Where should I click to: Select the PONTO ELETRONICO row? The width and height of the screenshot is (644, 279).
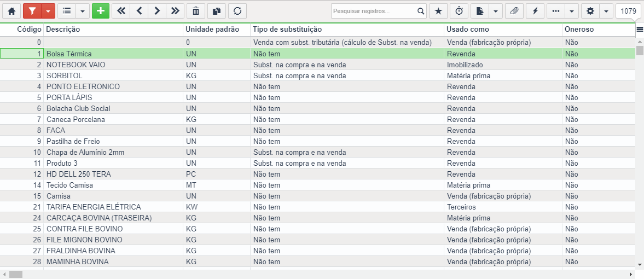click(317, 86)
